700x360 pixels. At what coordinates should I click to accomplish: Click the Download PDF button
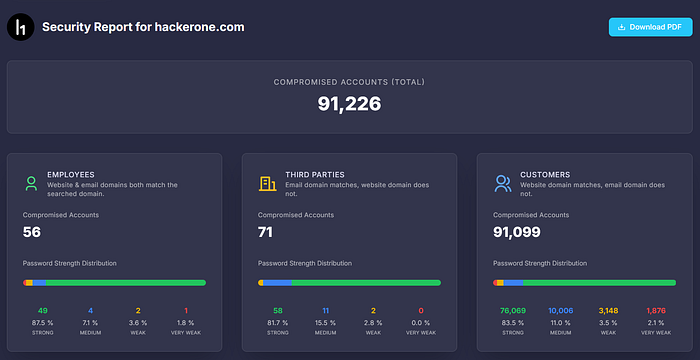point(650,27)
